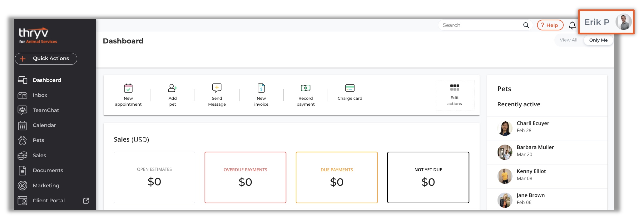Viewport: 644px width, 222px height.
Task: Click the Erik P profile avatar
Action: (624, 22)
